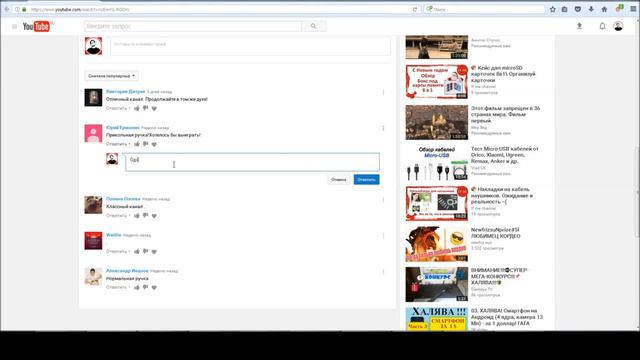Open 'Кейс для microSD карточек' video title
This screenshot has height=360, width=640.
click(x=503, y=74)
